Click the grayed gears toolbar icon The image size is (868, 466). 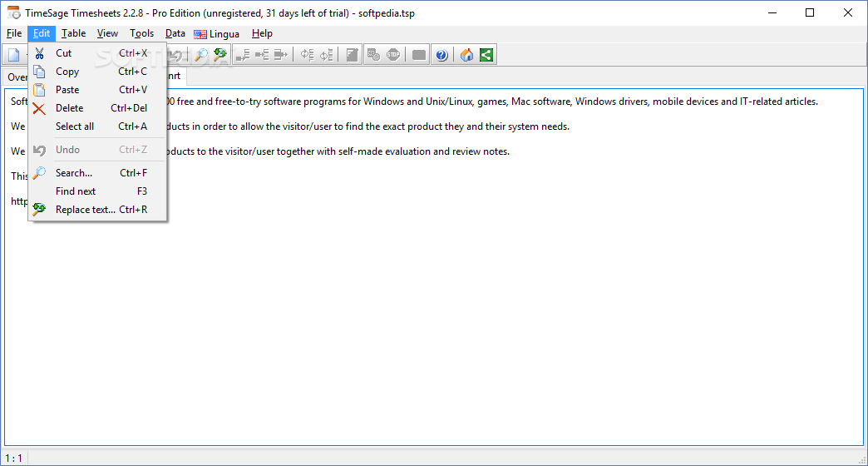373,55
